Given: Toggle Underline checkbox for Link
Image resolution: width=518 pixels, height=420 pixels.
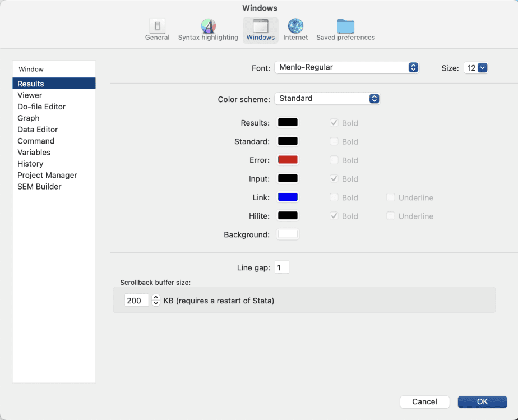Looking at the screenshot, I should 391,197.
